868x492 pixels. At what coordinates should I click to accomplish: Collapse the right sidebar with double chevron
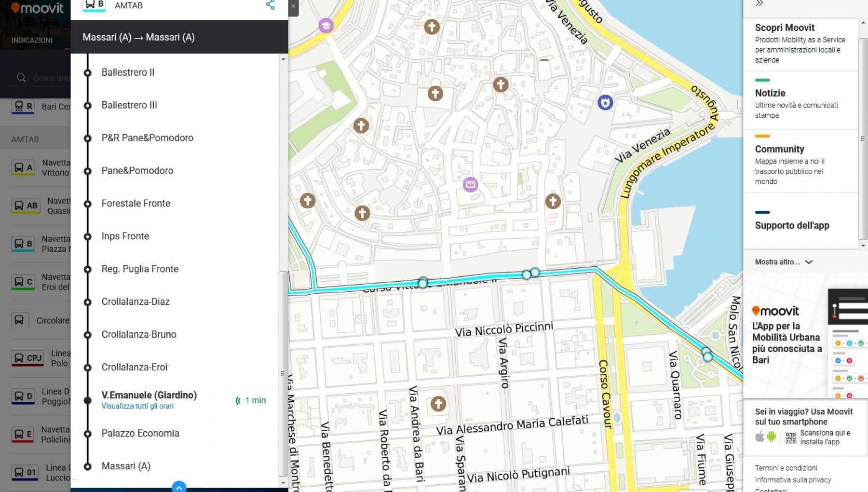coord(759,3)
